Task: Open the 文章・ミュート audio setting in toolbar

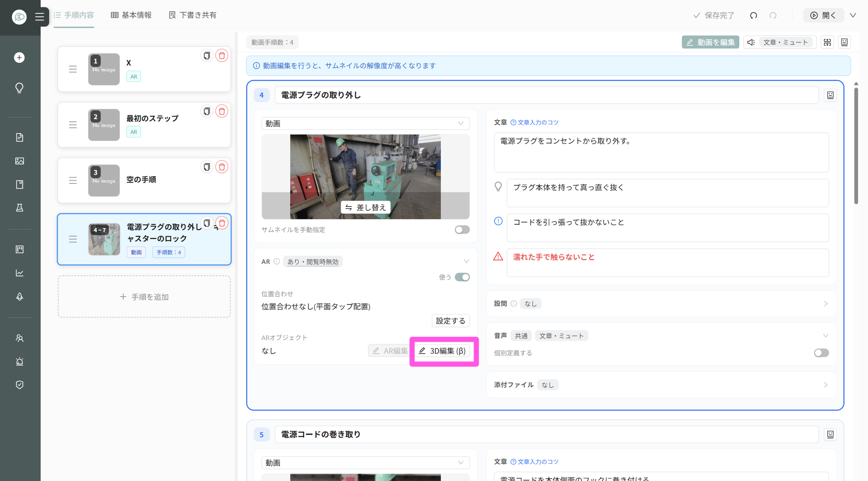Action: click(x=779, y=42)
